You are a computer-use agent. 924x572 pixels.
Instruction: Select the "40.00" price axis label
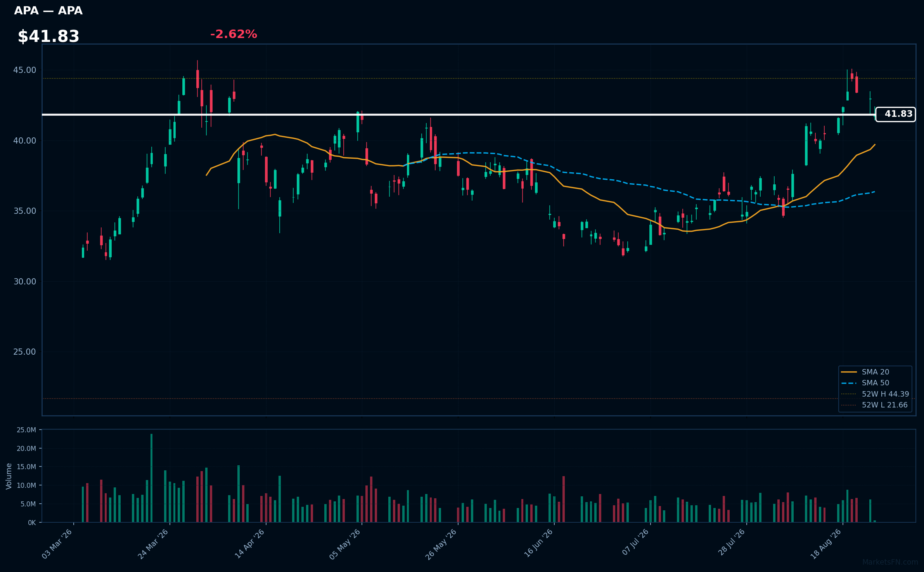[x=25, y=140]
